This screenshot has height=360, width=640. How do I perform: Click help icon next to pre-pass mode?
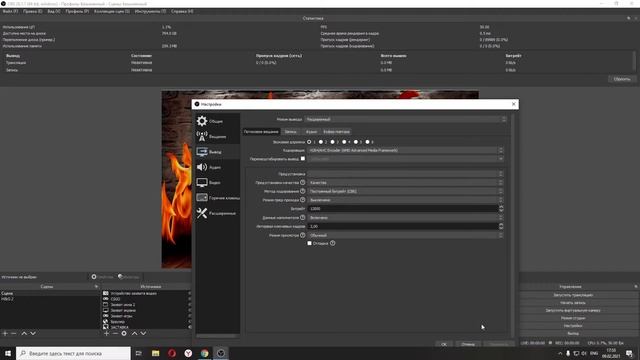pyautogui.click(x=303, y=200)
